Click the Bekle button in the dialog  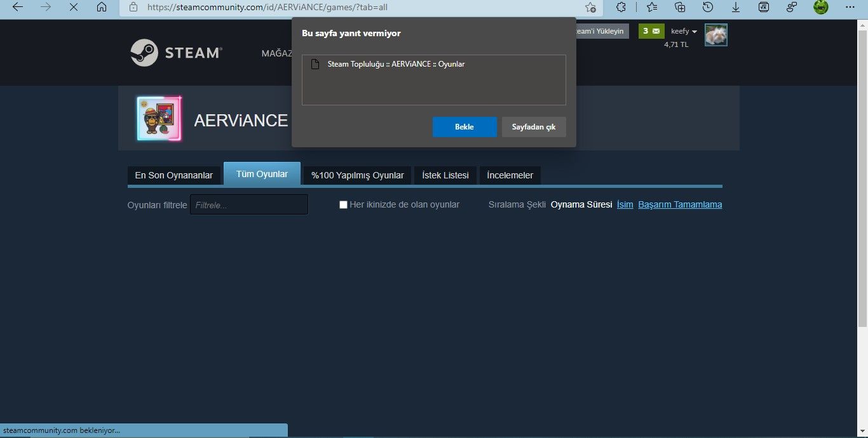coord(465,127)
